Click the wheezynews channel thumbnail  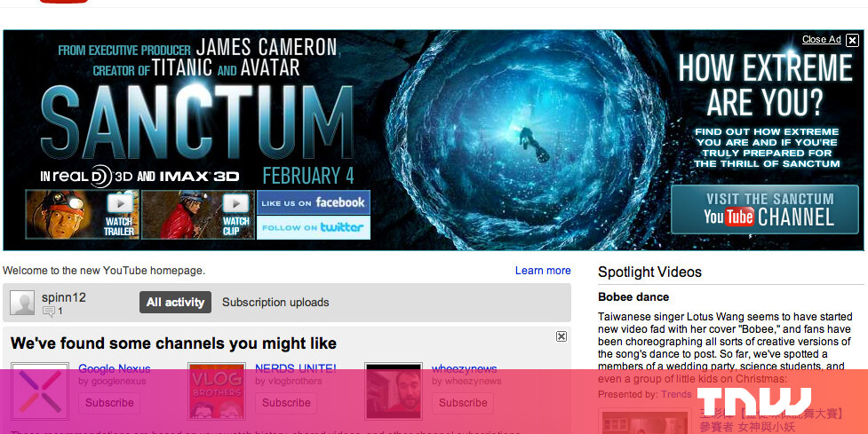(394, 391)
